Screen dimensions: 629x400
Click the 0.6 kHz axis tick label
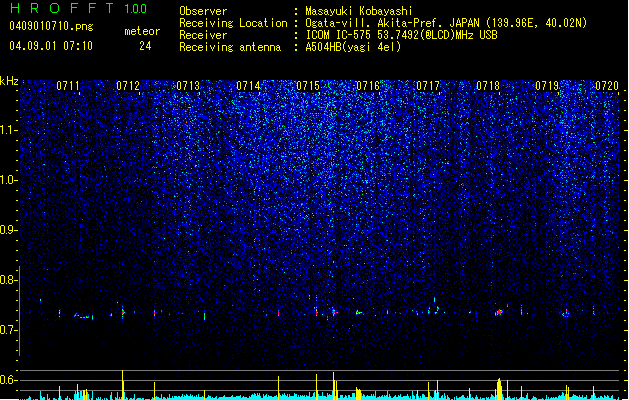[8, 380]
